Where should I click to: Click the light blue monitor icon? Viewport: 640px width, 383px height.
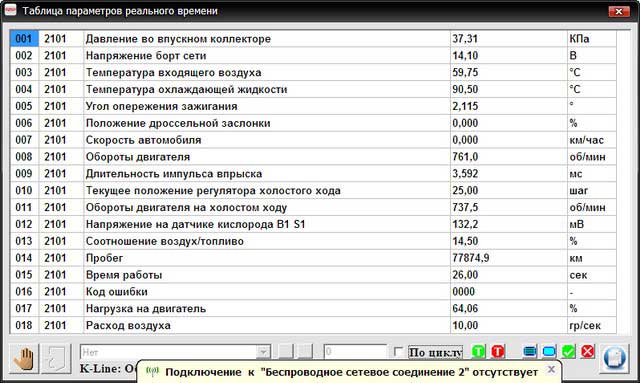[x=549, y=352]
